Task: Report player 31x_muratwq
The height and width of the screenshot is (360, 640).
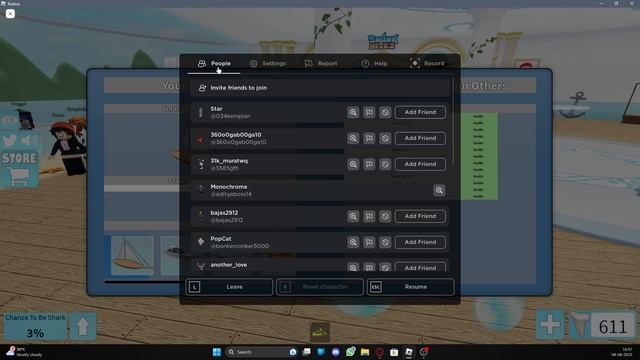Action: (369, 164)
